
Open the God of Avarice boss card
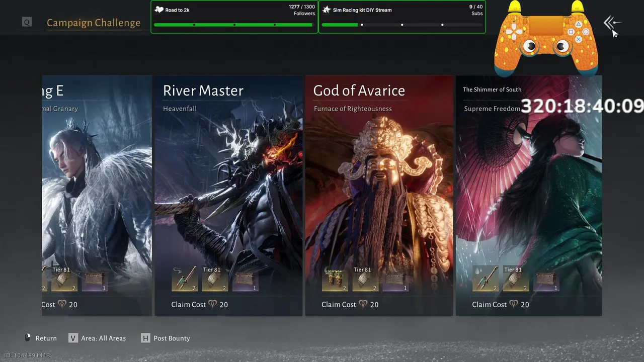point(379,196)
